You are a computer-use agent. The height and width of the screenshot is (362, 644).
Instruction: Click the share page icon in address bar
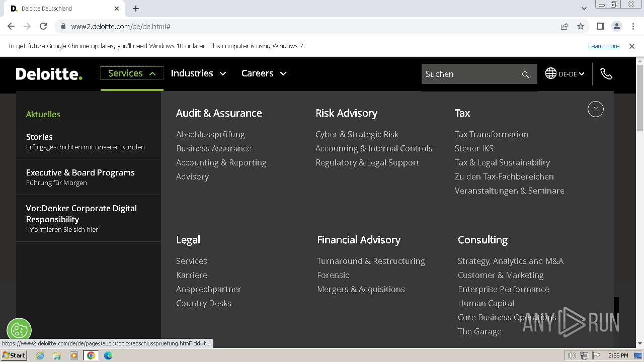pos(565,26)
